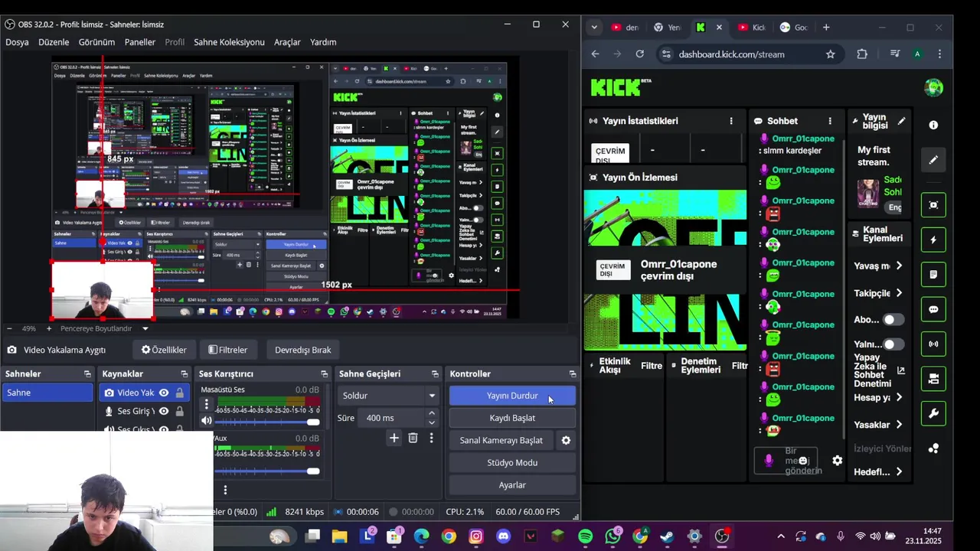The height and width of the screenshot is (551, 980).
Task: Click Yayını Durdur to stop streaming
Action: point(512,396)
